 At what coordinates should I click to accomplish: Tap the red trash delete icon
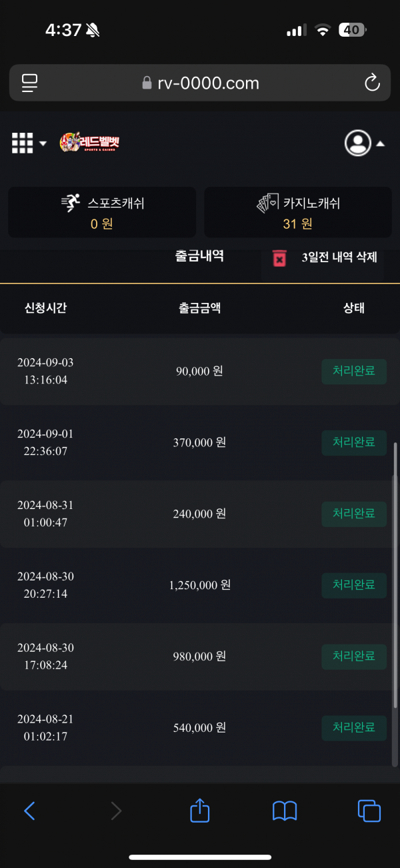point(279,258)
